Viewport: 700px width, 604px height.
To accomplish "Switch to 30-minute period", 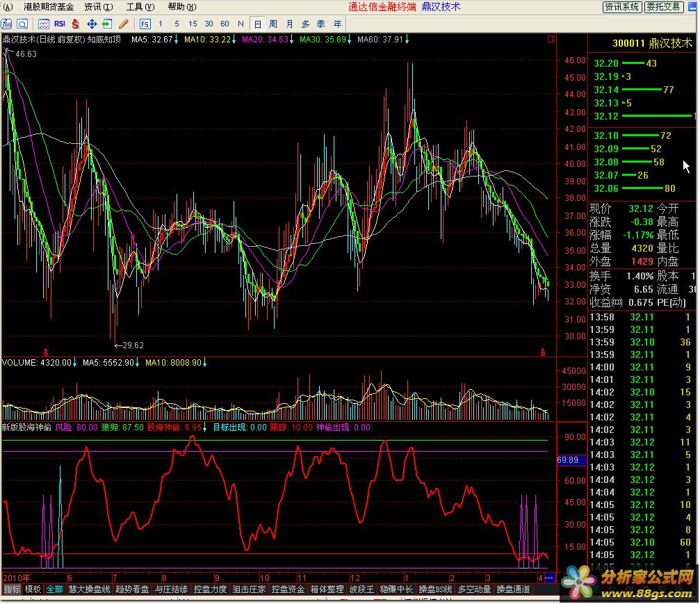I will 209,24.
